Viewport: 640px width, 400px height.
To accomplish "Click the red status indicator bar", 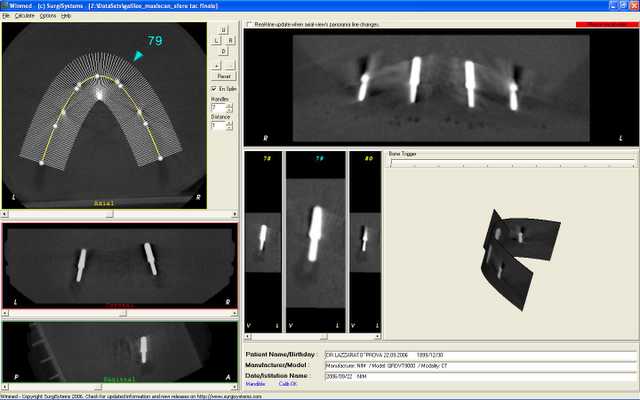I will (x=607, y=24).
